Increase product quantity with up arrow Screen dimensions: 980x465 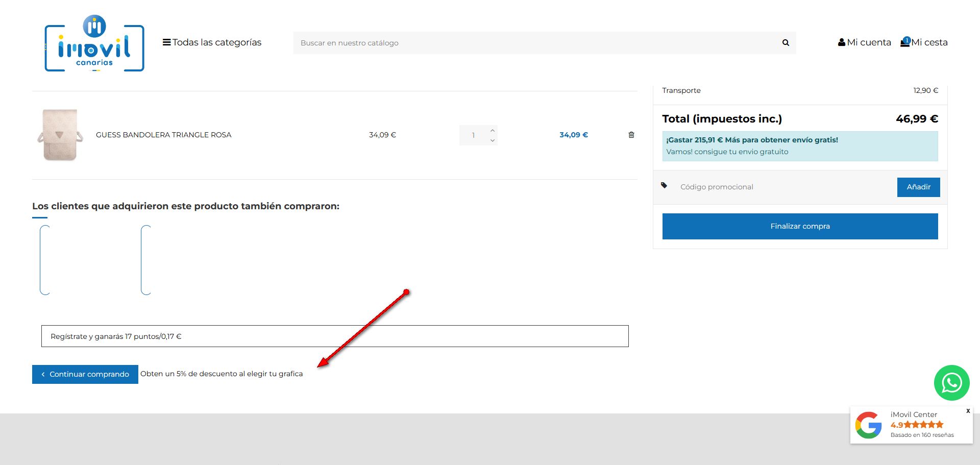click(493, 130)
